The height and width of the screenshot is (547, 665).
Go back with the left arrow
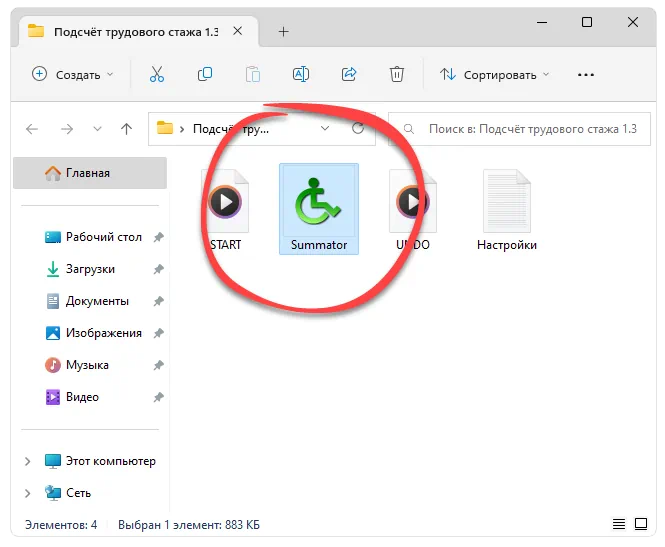click(x=32, y=128)
